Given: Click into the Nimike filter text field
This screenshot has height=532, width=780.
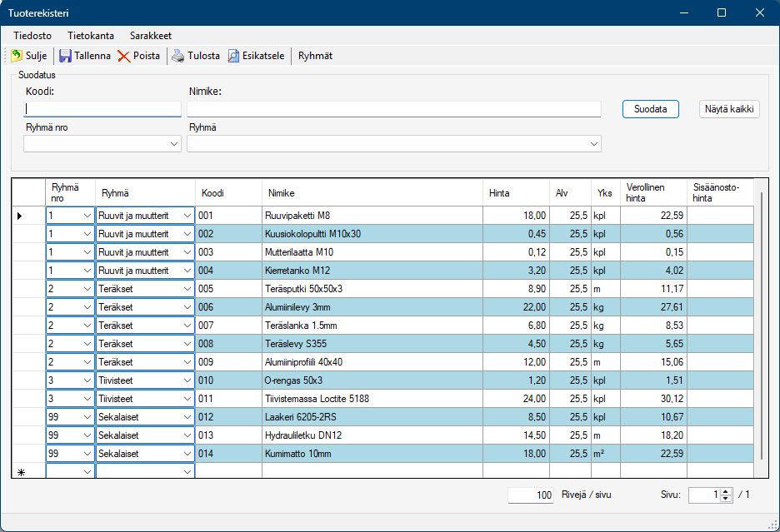Looking at the screenshot, I should tap(393, 109).
